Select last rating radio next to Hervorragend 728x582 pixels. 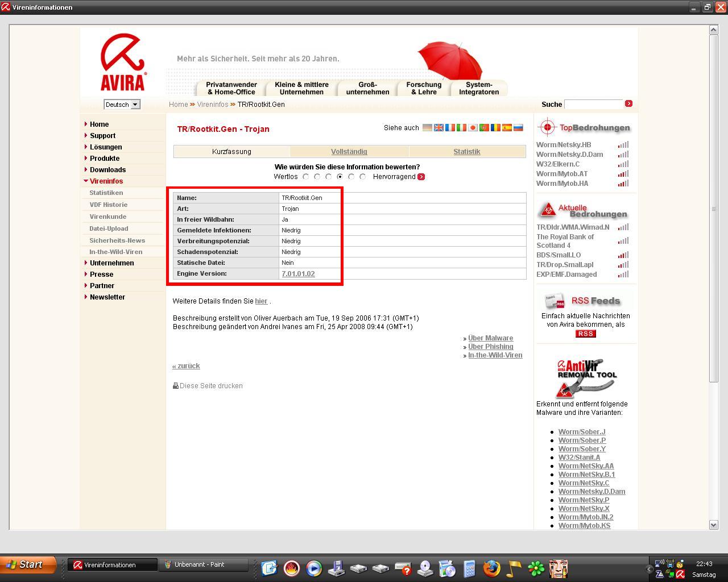pos(363,177)
